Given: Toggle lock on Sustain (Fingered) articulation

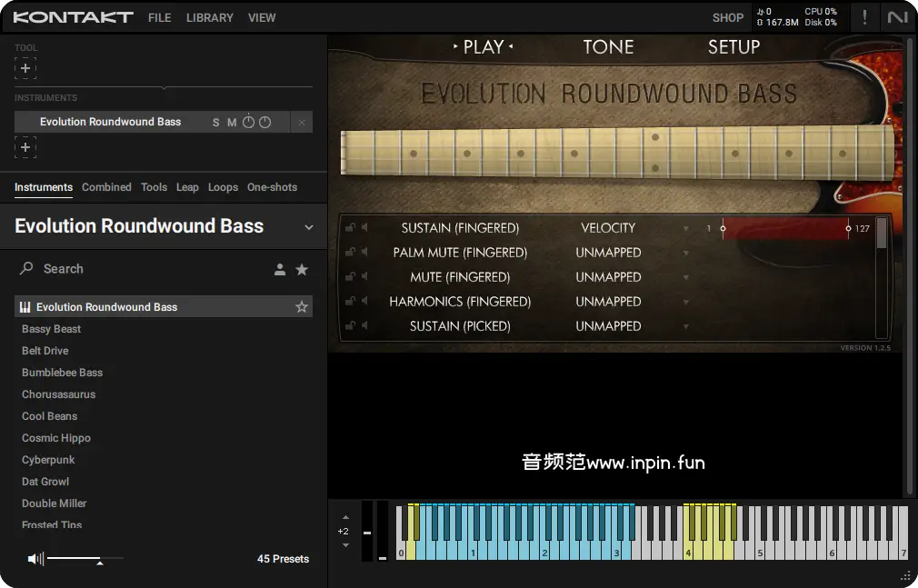Looking at the screenshot, I should (350, 228).
